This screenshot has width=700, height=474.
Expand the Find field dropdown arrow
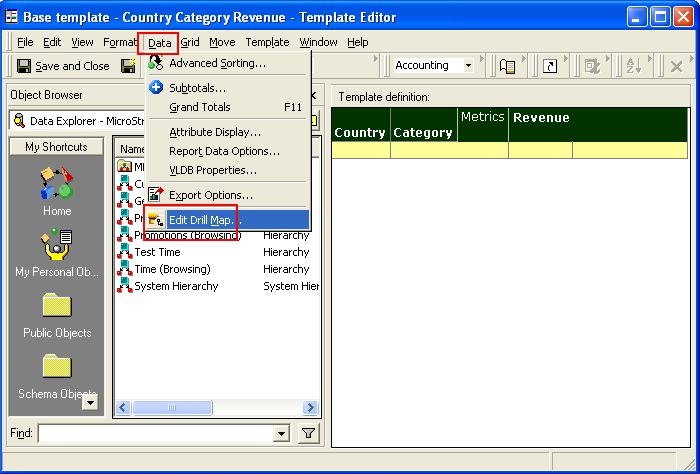point(281,433)
